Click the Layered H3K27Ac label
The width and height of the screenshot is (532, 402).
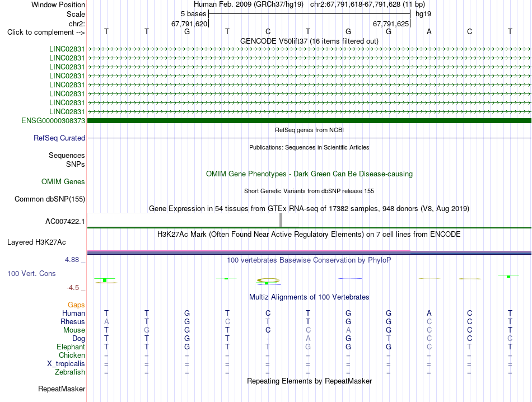[x=36, y=242]
